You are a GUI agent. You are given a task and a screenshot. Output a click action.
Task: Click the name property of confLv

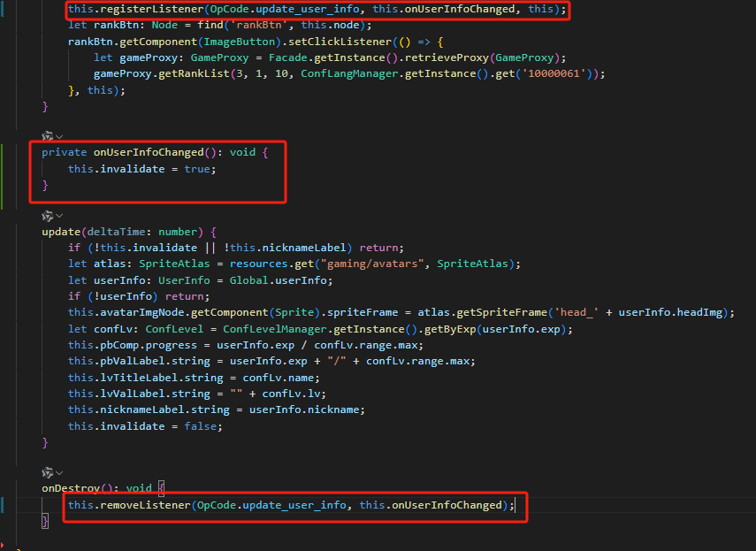click(301, 378)
